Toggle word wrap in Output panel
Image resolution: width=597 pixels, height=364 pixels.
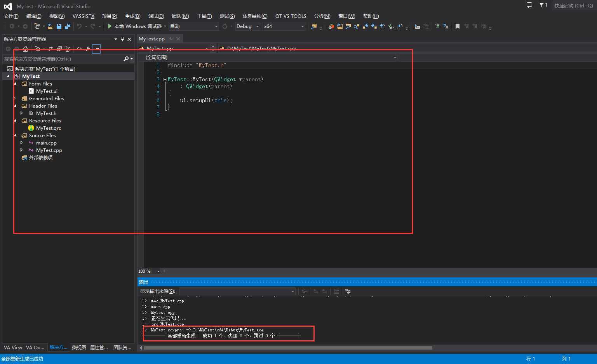(x=348, y=291)
